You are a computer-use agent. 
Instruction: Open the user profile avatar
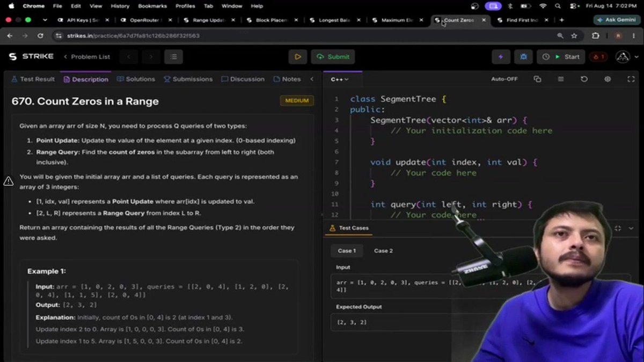623,57
